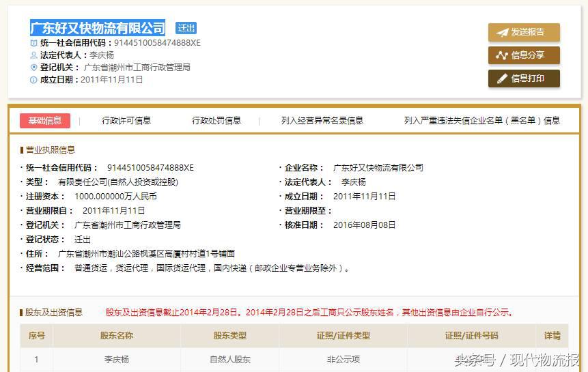Click 登记状态 value 迁出
Screen dimensions: 588x372
click(82, 240)
